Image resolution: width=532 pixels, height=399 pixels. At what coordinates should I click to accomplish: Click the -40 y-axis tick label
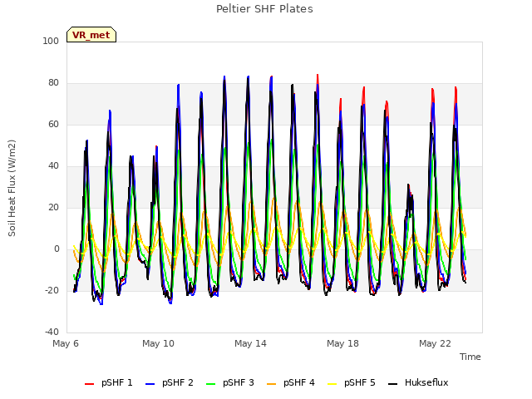[52, 332]
